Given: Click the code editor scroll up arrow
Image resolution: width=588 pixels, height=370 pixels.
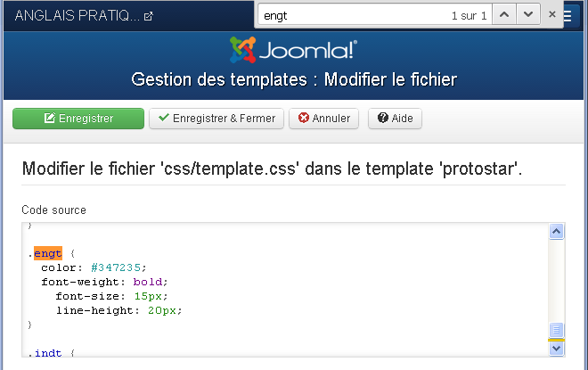Looking at the screenshot, I should (x=556, y=233).
